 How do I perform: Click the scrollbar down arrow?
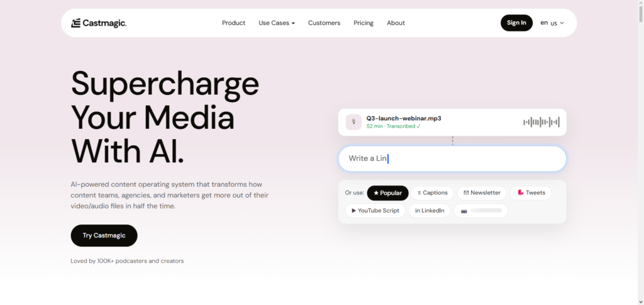coord(640,302)
